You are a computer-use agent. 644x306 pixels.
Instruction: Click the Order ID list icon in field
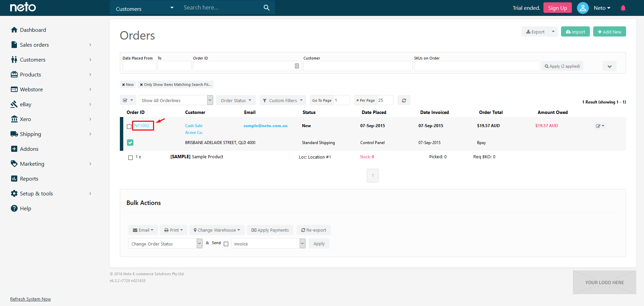[x=297, y=66]
